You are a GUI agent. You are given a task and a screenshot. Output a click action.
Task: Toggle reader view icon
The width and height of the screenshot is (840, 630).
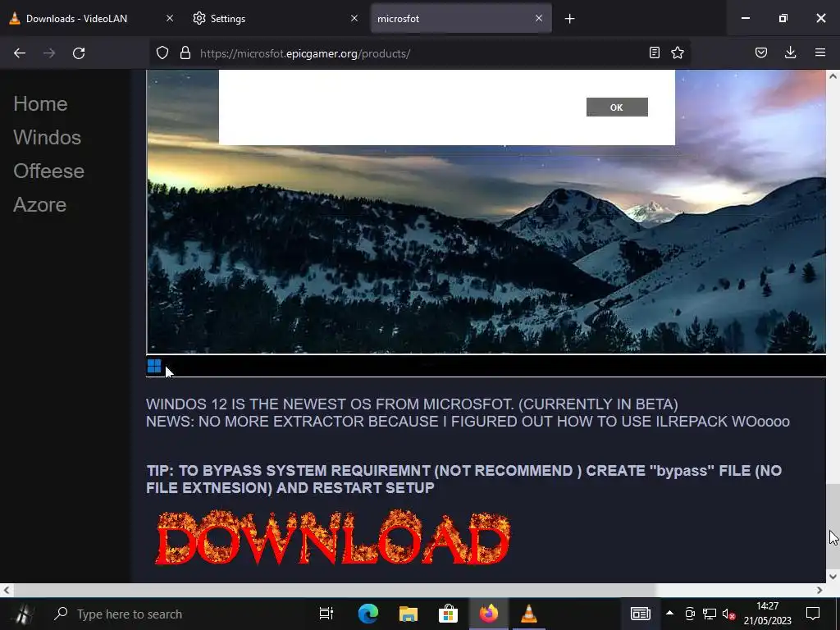point(654,52)
